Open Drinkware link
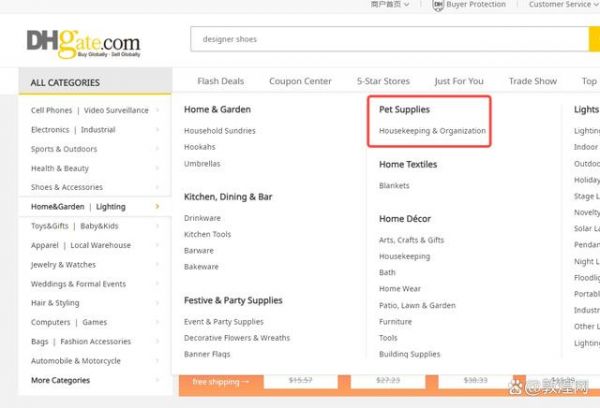600x408 pixels. [202, 218]
